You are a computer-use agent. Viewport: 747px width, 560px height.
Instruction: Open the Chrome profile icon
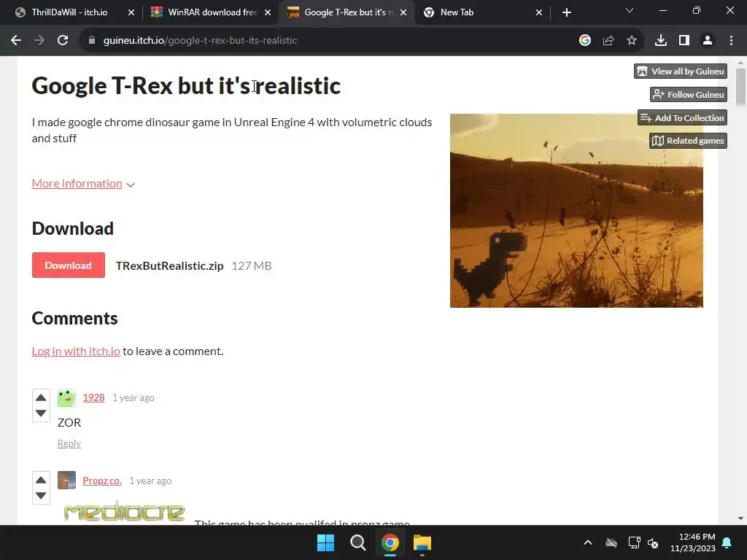pyautogui.click(x=708, y=41)
